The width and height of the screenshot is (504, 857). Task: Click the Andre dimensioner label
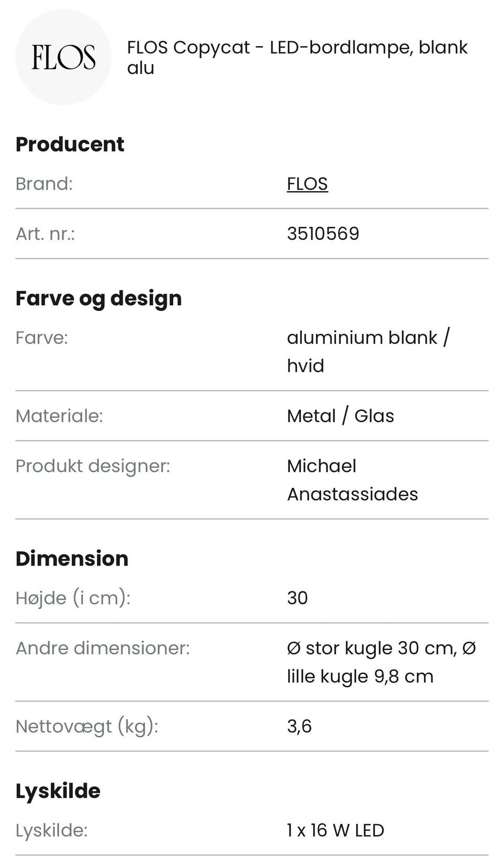click(x=102, y=648)
